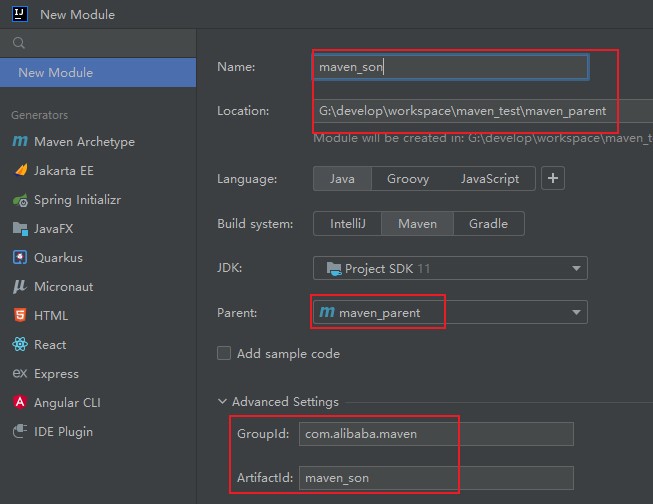
Task: Open the Parent dropdown arrow
Action: coord(576,312)
